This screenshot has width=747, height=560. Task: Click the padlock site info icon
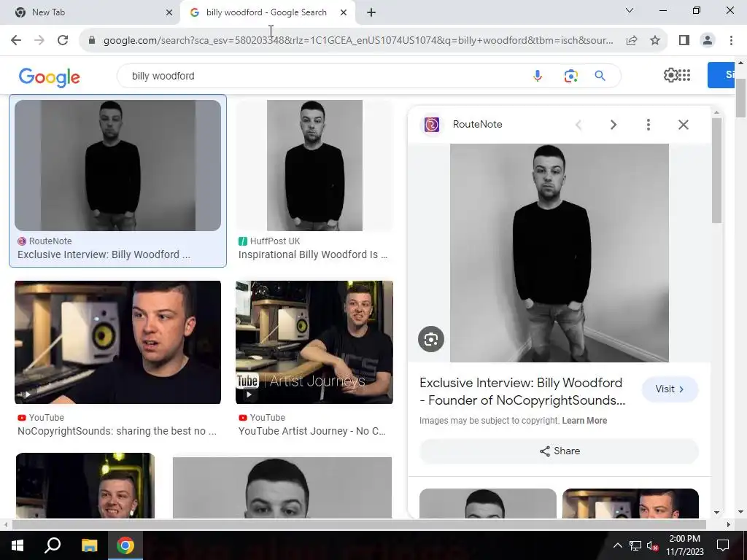pos(92,41)
